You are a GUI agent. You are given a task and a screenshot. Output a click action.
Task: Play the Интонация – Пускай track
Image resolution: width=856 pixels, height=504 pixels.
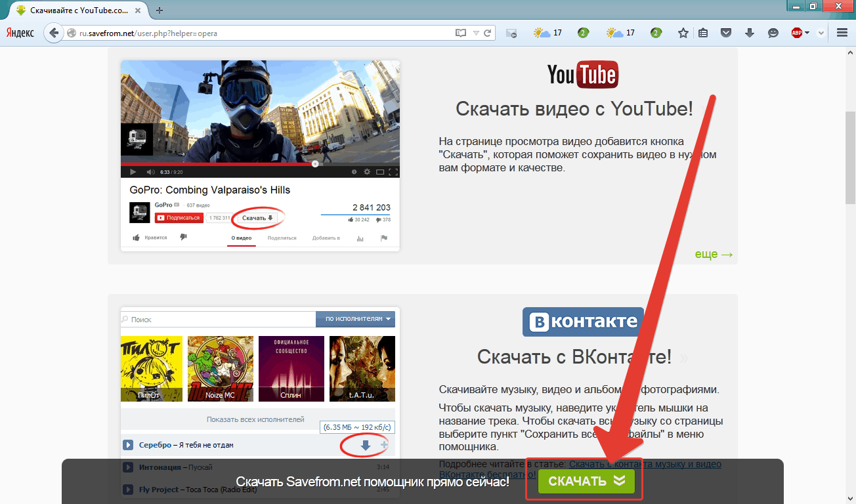(129, 467)
